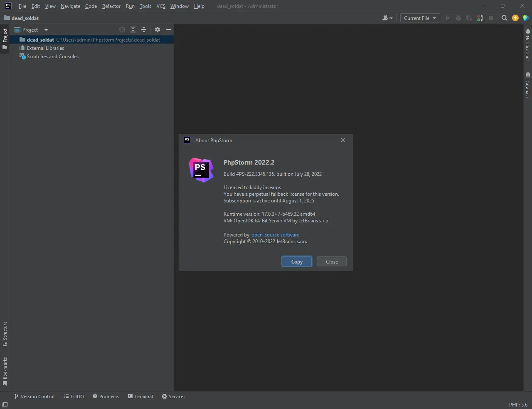Hide the Project panel with minus icon
This screenshot has width=532, height=409.
point(168,30)
